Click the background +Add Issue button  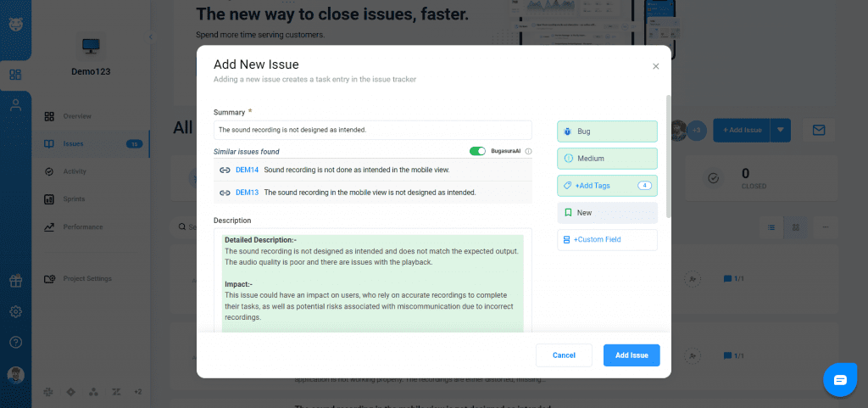(x=742, y=130)
